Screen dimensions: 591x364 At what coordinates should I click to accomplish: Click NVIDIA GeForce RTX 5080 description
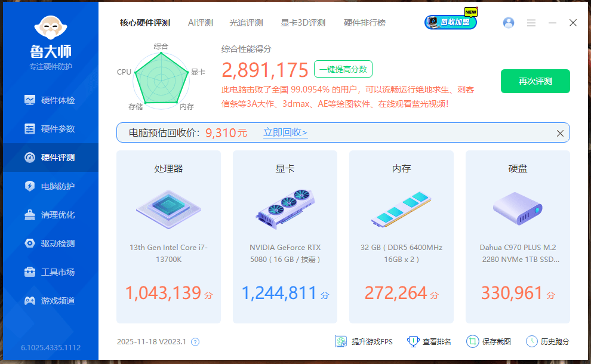pos(285,253)
